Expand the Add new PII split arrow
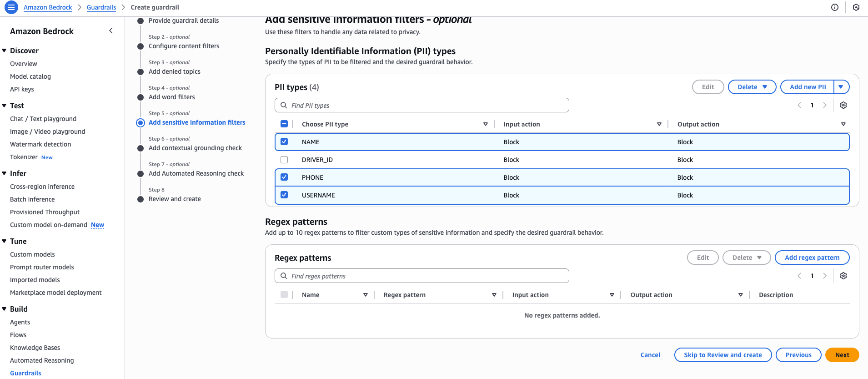This screenshot has height=379, width=868. [841, 87]
